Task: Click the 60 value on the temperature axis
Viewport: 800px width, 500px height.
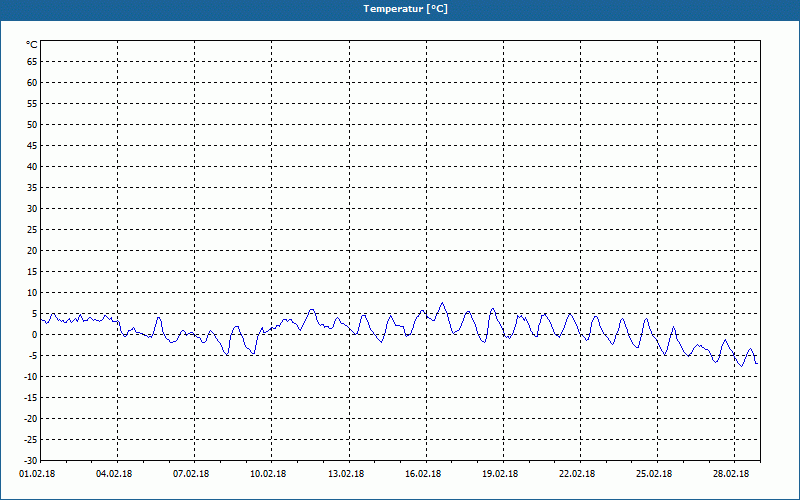Action: [x=32, y=83]
